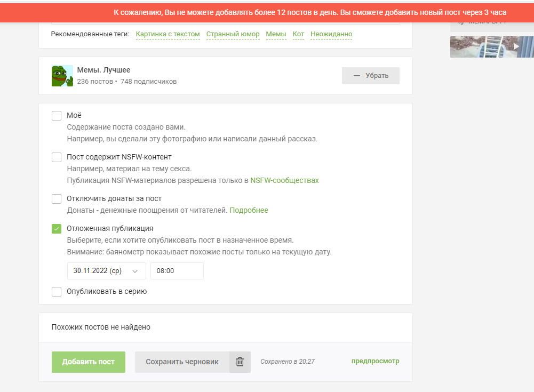This screenshot has width=534, height=392.
Task: Enable "Пост содержит NSFW-контент" checkbox
Action: tap(57, 157)
